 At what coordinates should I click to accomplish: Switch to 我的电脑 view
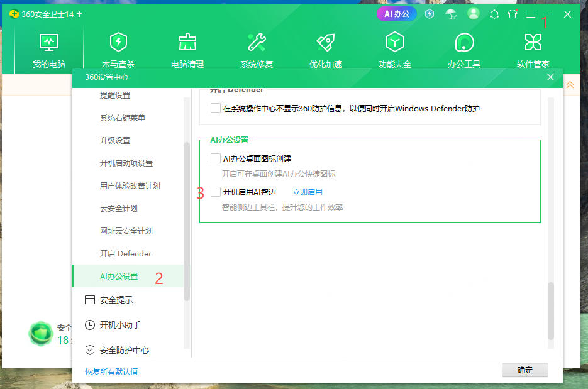point(48,49)
